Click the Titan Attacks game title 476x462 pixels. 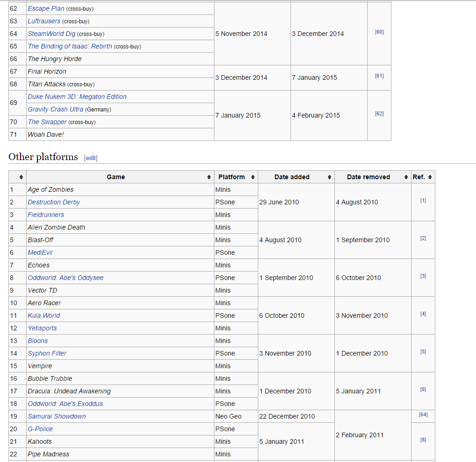point(46,84)
